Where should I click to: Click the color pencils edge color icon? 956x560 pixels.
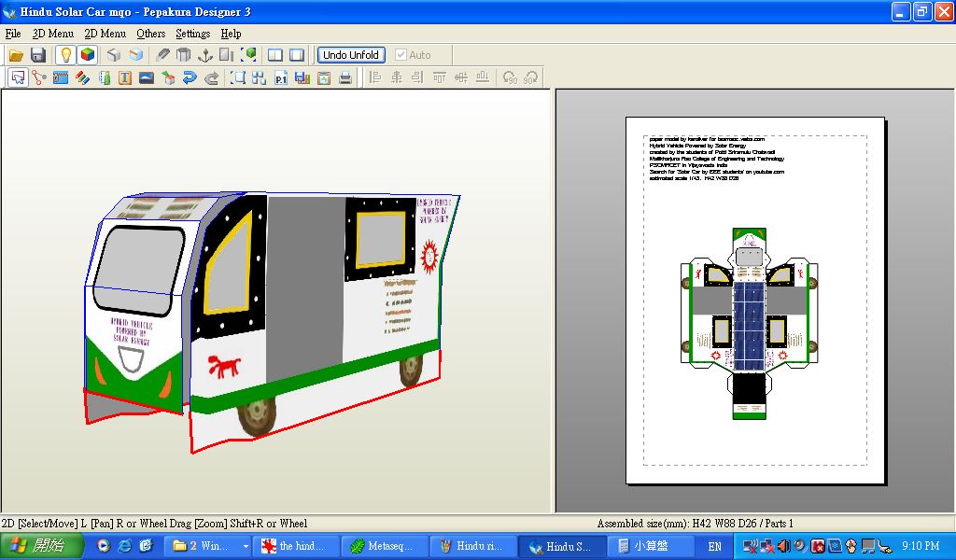(x=82, y=78)
